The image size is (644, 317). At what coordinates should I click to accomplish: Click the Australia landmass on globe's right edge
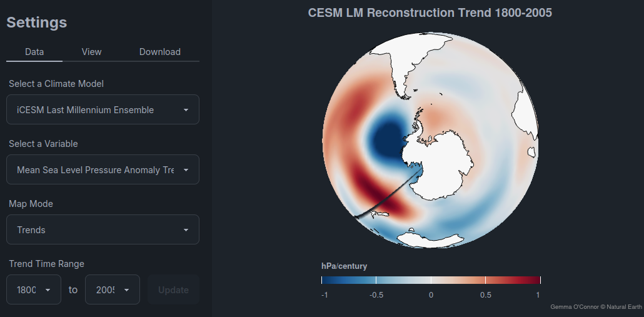tap(531, 134)
